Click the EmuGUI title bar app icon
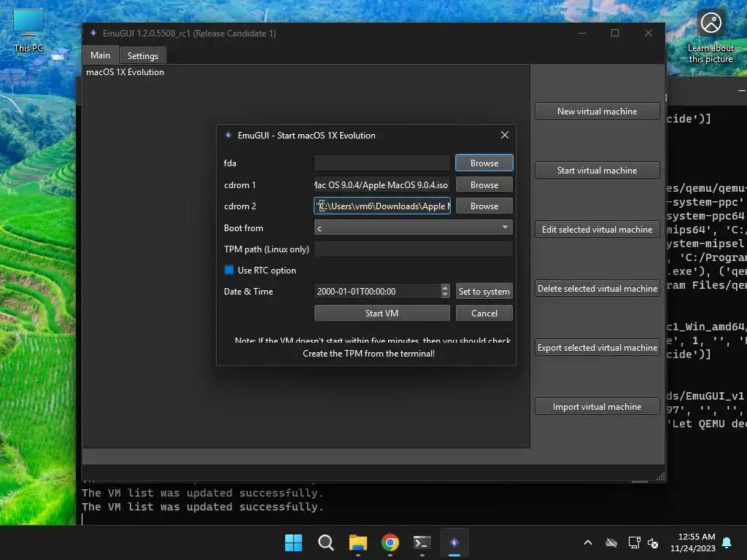This screenshot has width=747, height=560. click(93, 33)
